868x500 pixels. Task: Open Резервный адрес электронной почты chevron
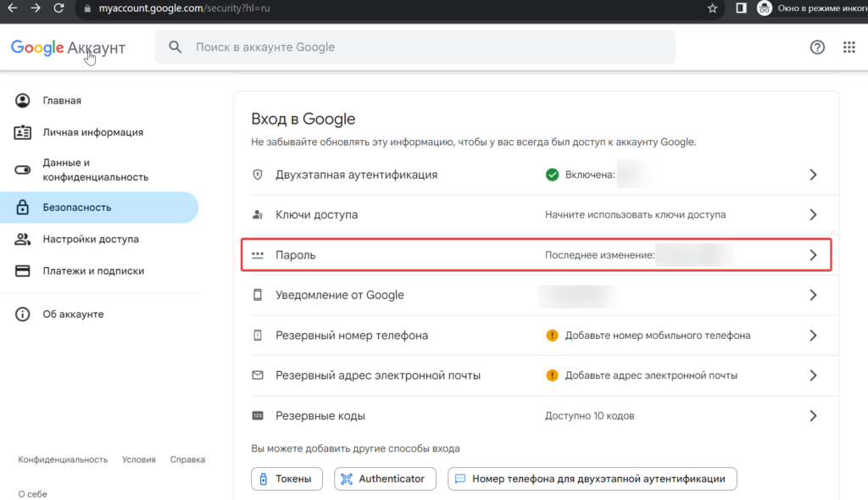(x=813, y=375)
